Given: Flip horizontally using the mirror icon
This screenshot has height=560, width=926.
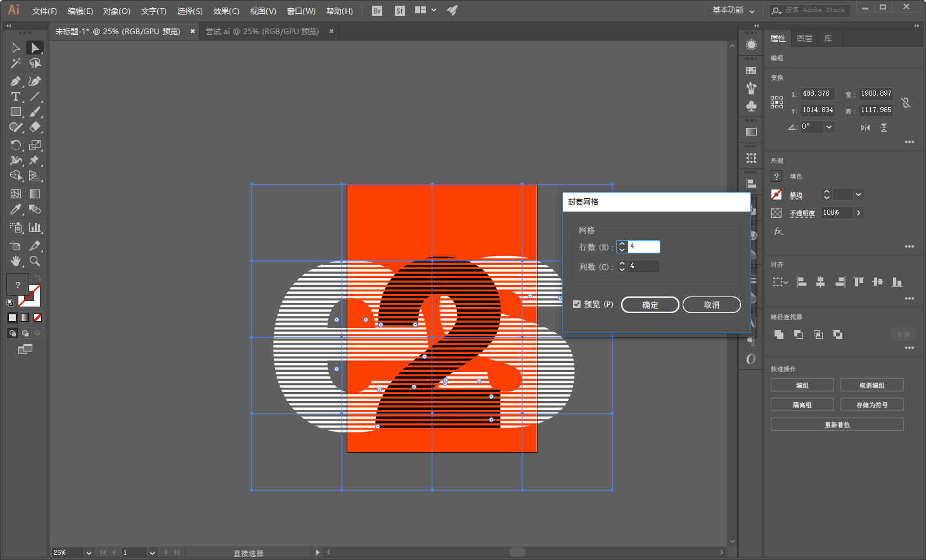Looking at the screenshot, I should pos(865,127).
